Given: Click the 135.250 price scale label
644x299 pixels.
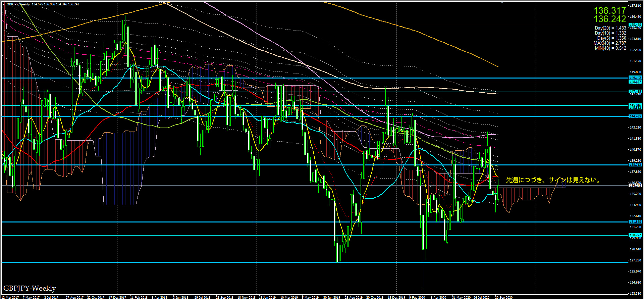Looking at the screenshot, I should [636, 194].
